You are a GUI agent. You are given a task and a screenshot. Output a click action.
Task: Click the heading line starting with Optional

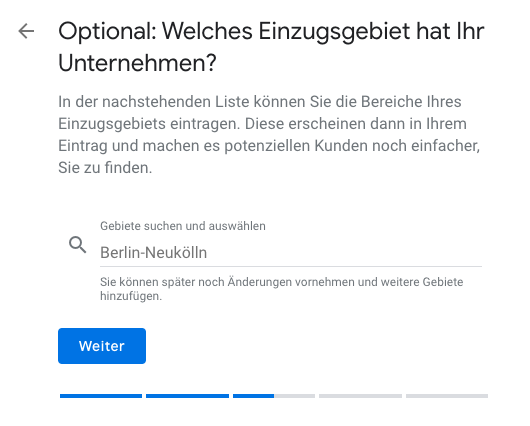coord(271,32)
